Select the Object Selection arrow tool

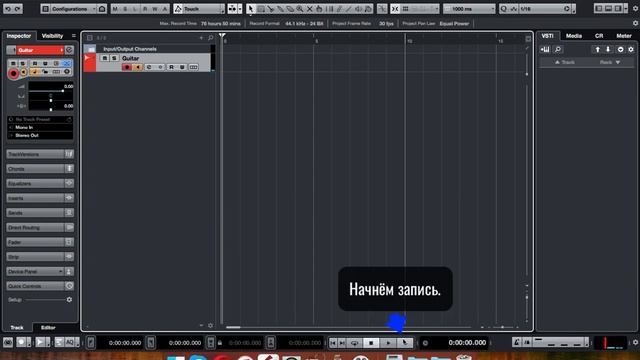click(x=251, y=9)
